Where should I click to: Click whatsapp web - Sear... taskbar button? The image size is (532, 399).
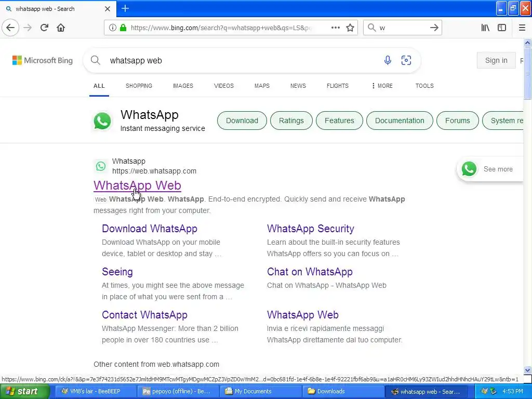click(426, 391)
